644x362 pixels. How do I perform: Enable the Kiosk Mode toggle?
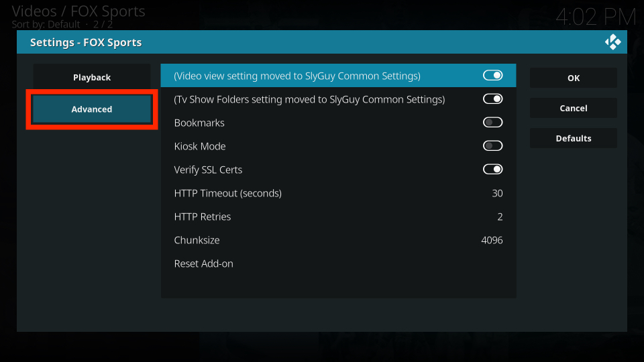(x=492, y=145)
